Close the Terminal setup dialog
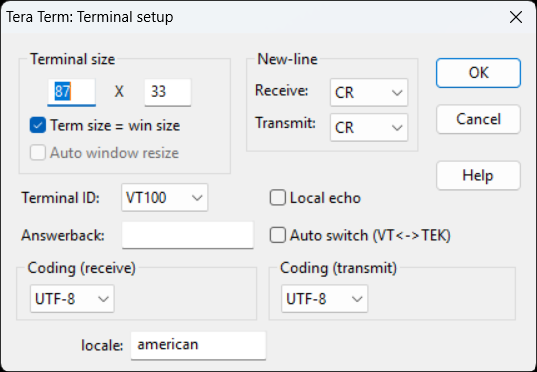 coord(516,17)
